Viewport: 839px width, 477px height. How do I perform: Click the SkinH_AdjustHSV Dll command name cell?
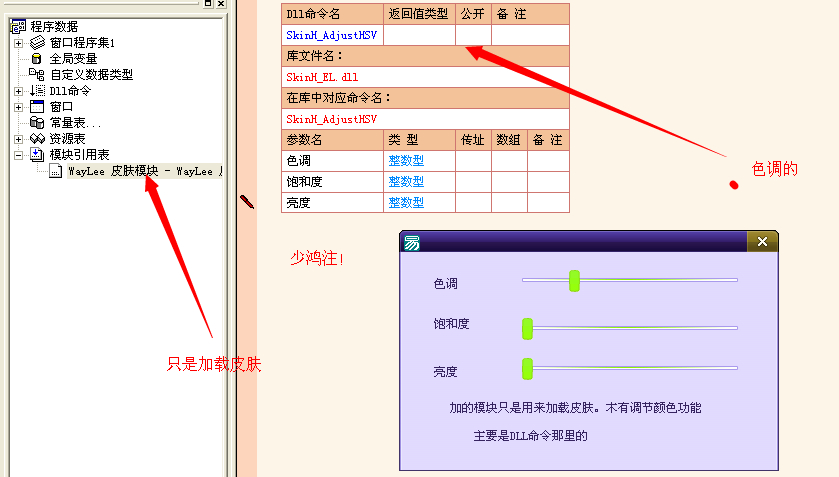tap(332, 35)
